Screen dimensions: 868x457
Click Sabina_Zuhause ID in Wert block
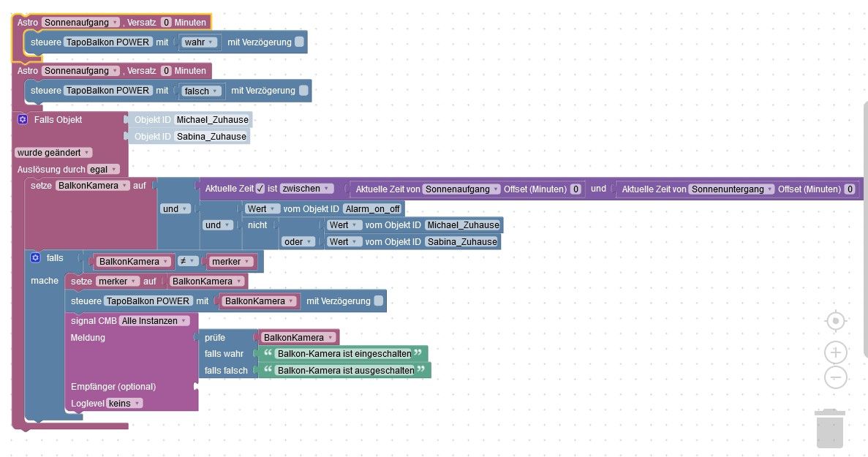(x=462, y=242)
